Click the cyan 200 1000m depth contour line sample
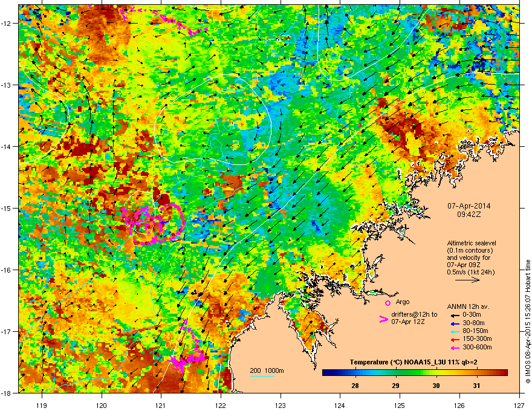This screenshot has width=532, height=411. coord(262,376)
